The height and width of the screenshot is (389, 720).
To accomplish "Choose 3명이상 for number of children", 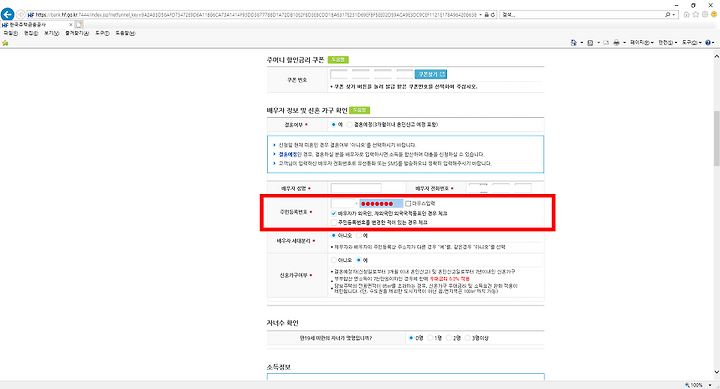I will pos(467,338).
